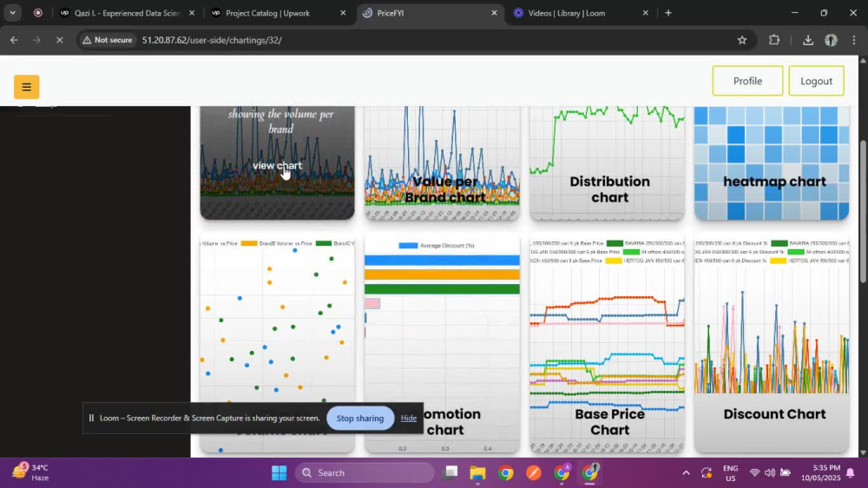The height and width of the screenshot is (488, 868).
Task: Click the Not secure site info chip
Action: 108,40
